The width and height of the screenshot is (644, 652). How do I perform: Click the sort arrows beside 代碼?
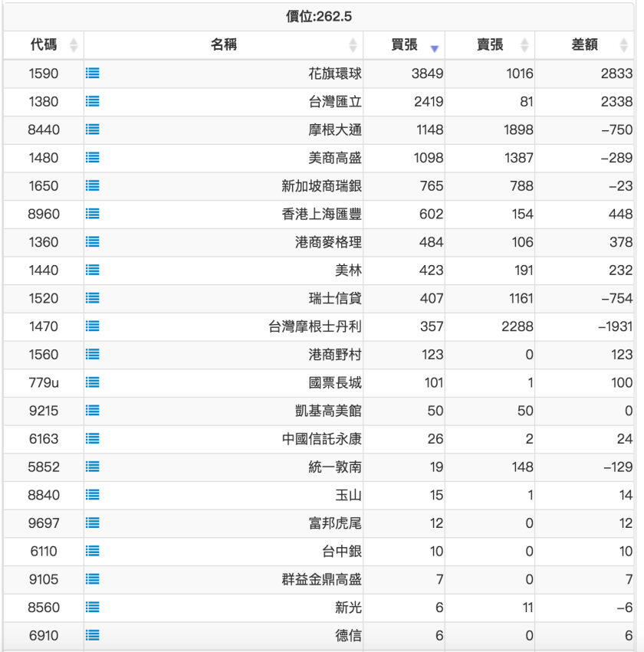pyautogui.click(x=74, y=44)
